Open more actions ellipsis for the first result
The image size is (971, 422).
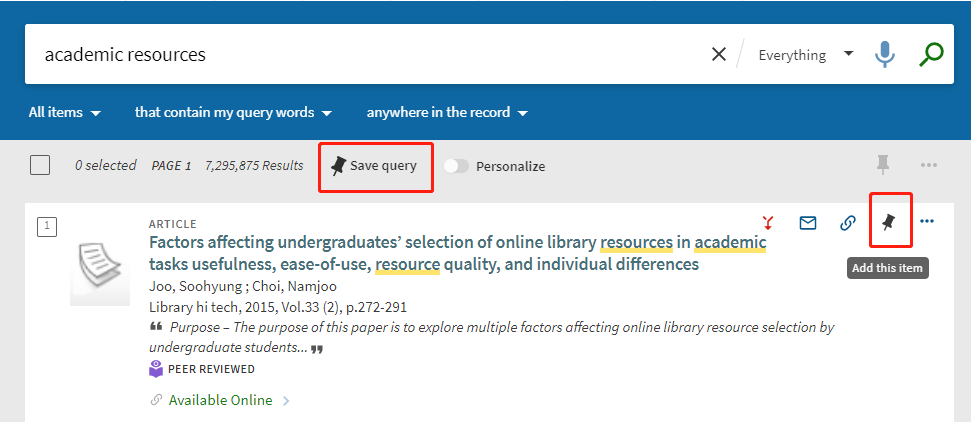click(x=927, y=222)
